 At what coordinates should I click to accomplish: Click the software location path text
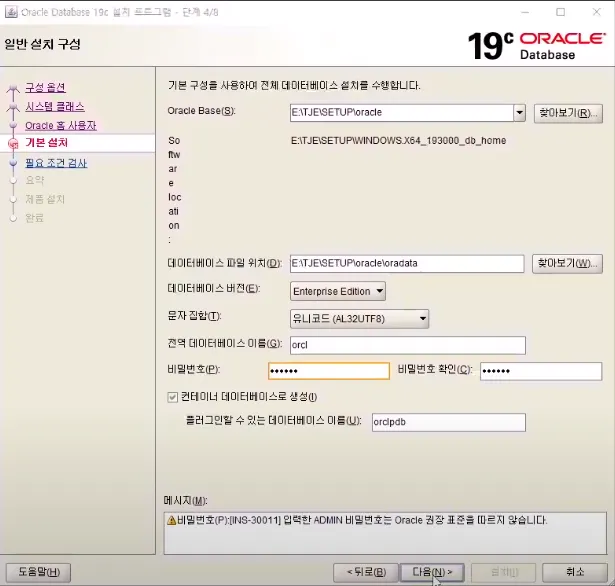398,140
